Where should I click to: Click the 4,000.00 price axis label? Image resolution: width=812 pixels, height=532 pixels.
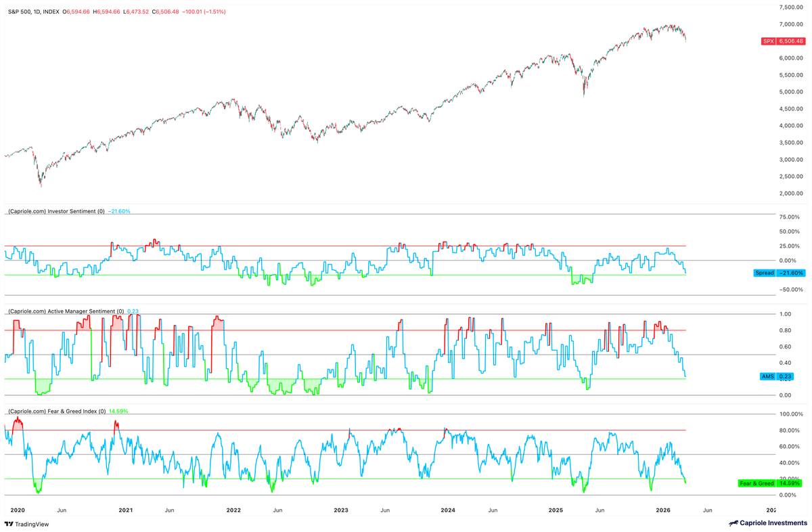[791, 126]
